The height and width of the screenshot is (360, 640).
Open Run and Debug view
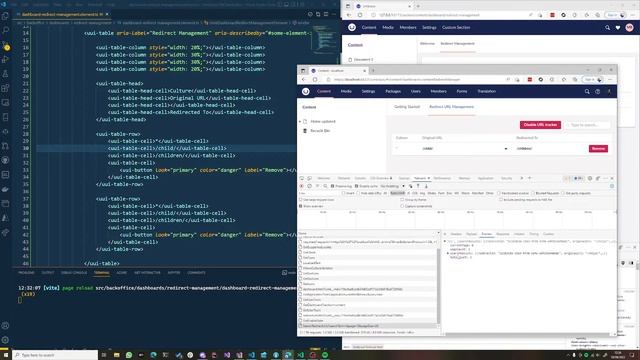pos(5,60)
